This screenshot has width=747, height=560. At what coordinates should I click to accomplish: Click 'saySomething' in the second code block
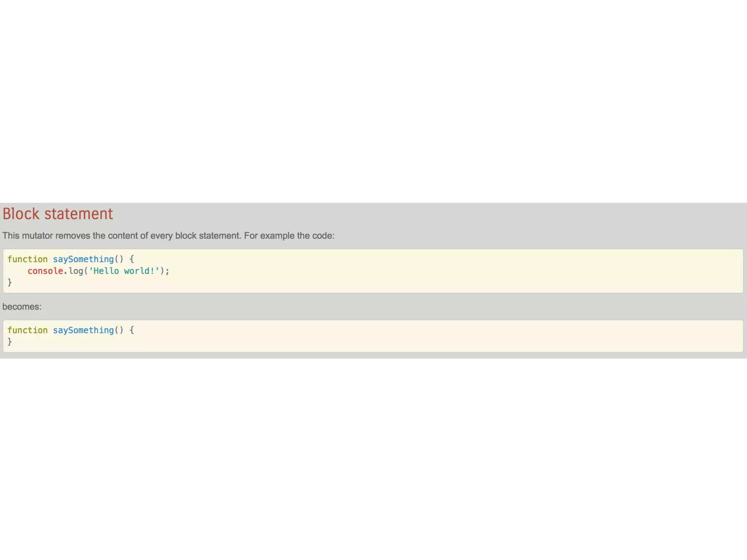pos(83,330)
